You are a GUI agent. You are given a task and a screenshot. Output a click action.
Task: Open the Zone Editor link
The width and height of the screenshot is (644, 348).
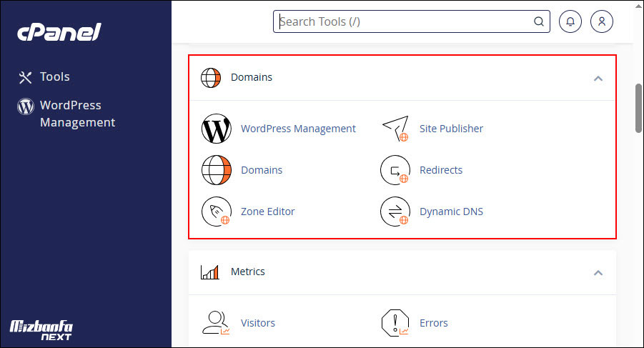(267, 212)
